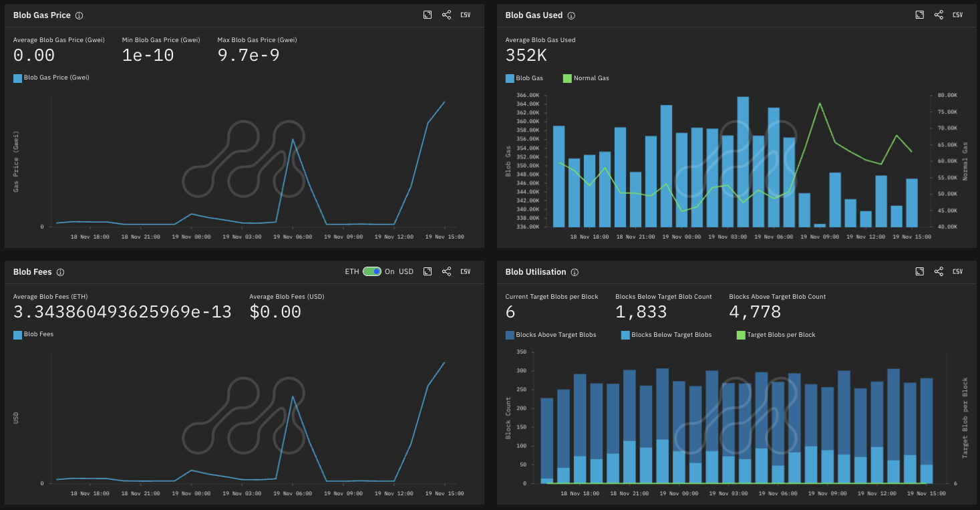The height and width of the screenshot is (510, 980).
Task: Share the Blob Gas Used chart
Action: pos(939,15)
